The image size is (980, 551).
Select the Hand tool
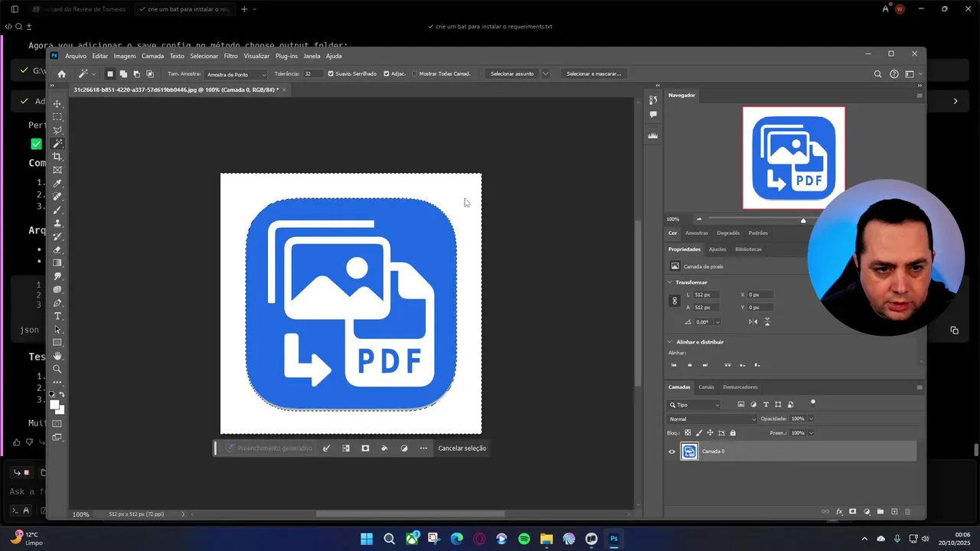[57, 356]
